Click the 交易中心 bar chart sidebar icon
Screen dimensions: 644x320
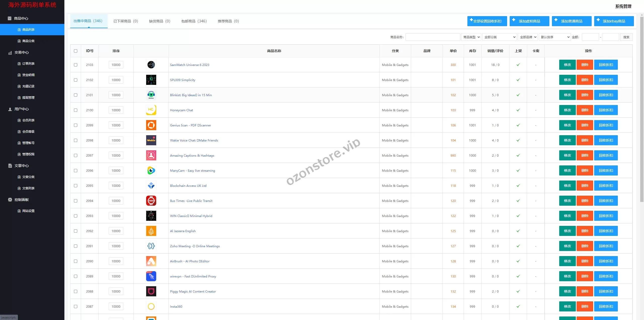[x=10, y=52]
